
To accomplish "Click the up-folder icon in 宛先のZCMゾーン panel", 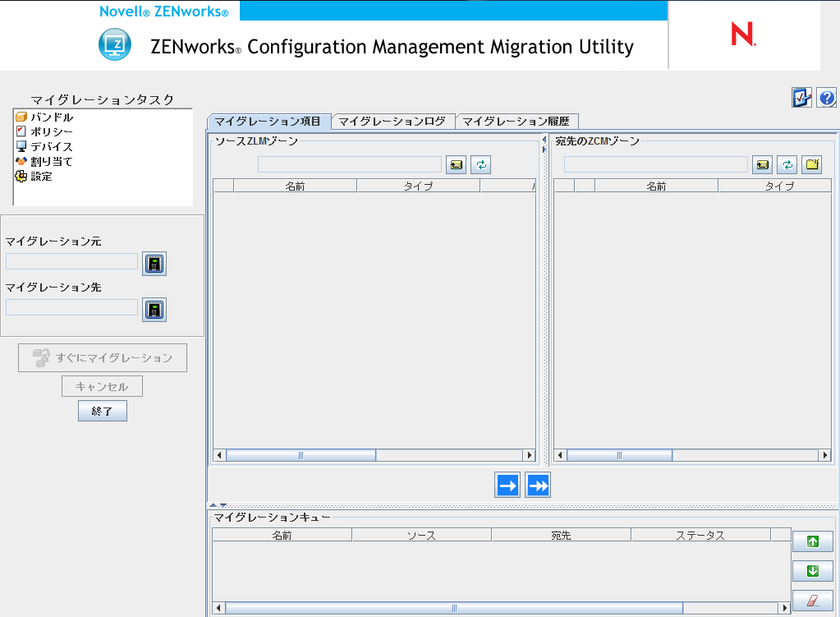I will 762,164.
